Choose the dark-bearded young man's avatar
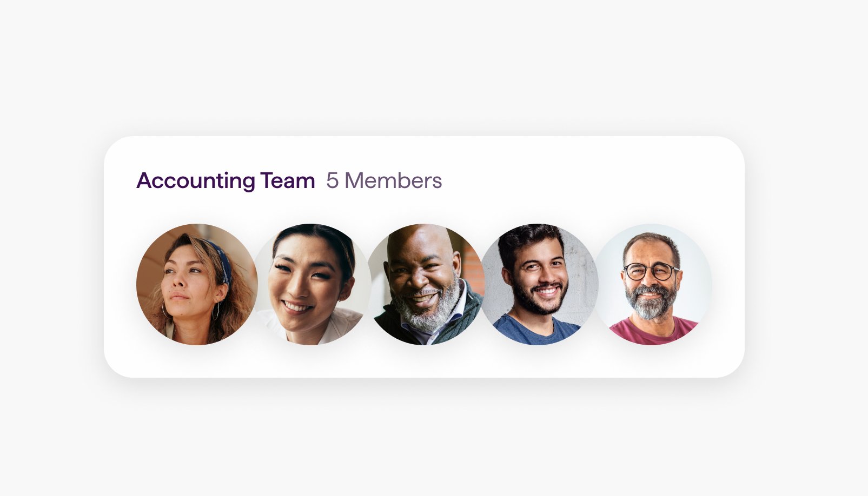This screenshot has height=496, width=868. 539,284
